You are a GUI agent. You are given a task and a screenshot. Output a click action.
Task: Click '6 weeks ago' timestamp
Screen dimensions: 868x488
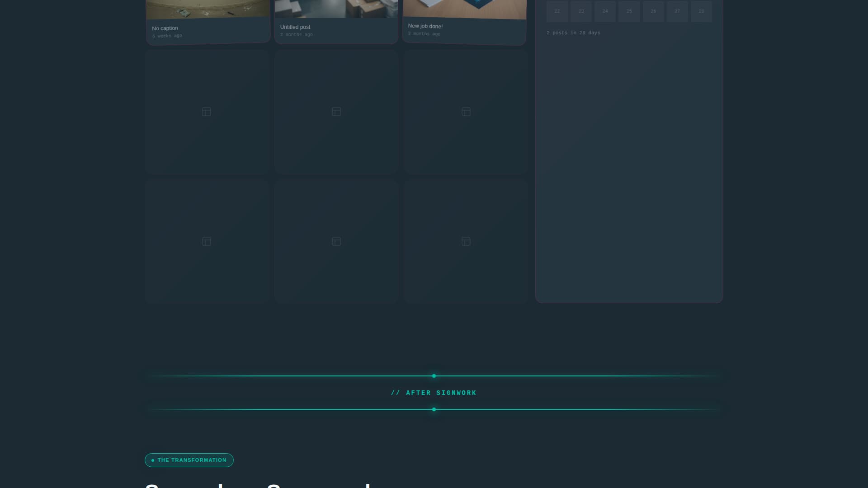167,36
